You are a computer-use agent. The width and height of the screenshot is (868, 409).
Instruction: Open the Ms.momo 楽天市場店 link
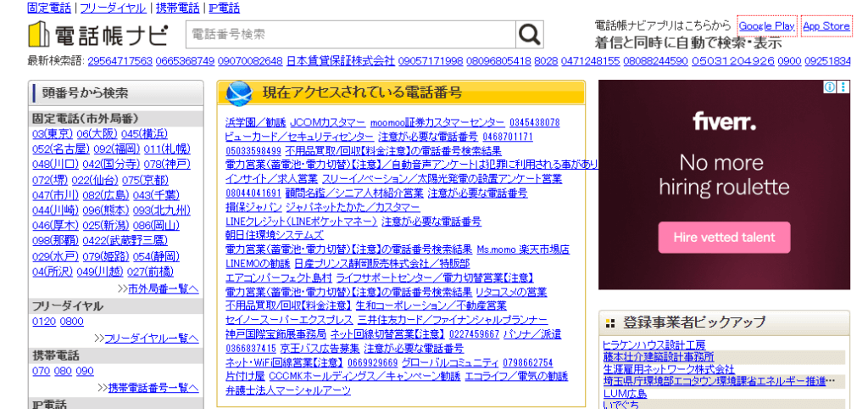[523, 249]
